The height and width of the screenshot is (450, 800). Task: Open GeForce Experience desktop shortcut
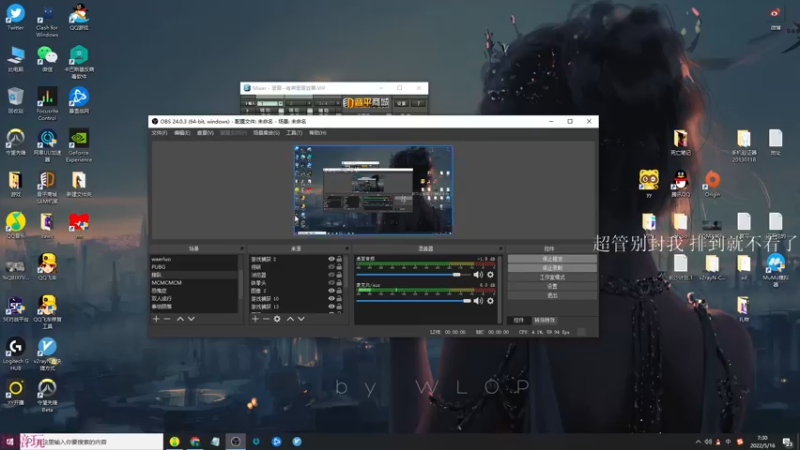[79, 146]
